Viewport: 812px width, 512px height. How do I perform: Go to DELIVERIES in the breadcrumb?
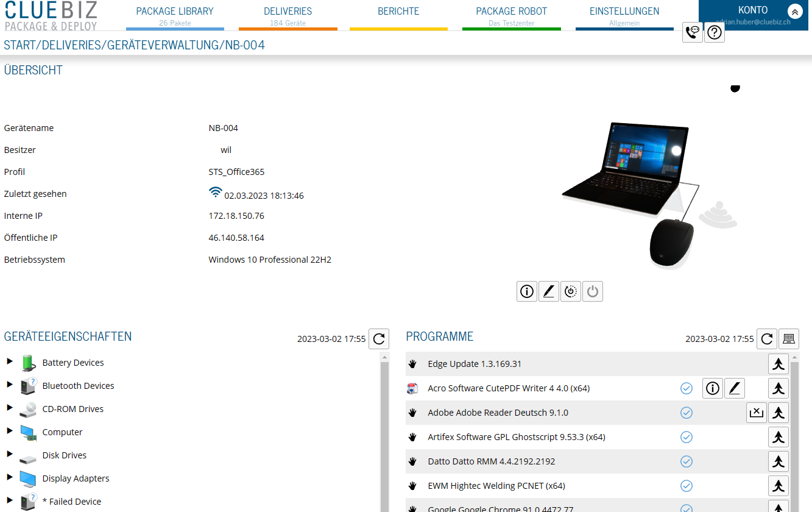coord(72,45)
